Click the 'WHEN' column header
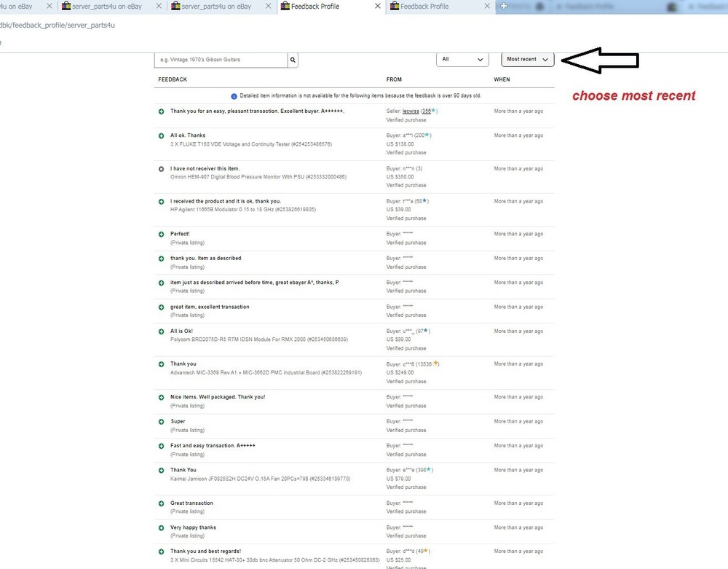The width and height of the screenshot is (728, 569). [502, 79]
